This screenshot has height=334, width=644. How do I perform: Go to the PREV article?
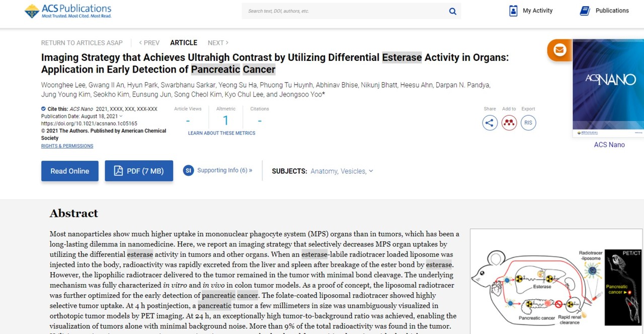pos(149,43)
